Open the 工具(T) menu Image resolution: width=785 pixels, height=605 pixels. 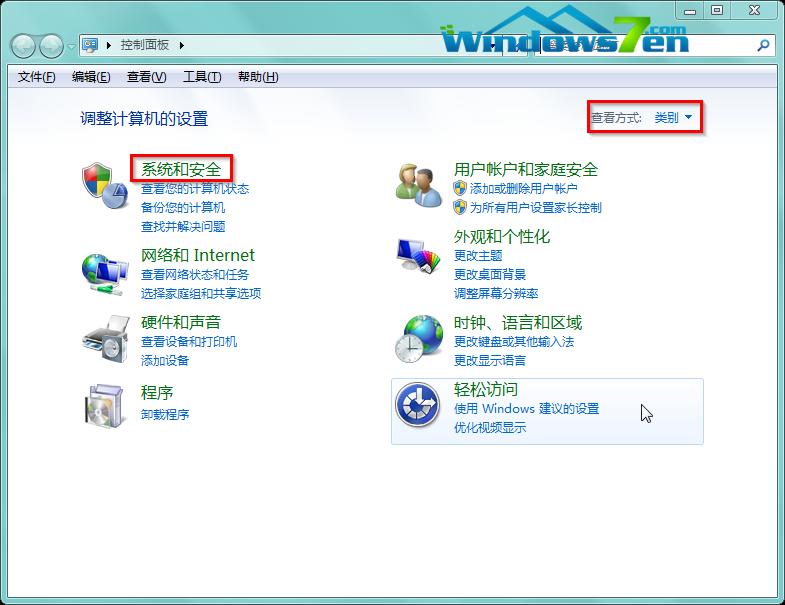pyautogui.click(x=201, y=77)
